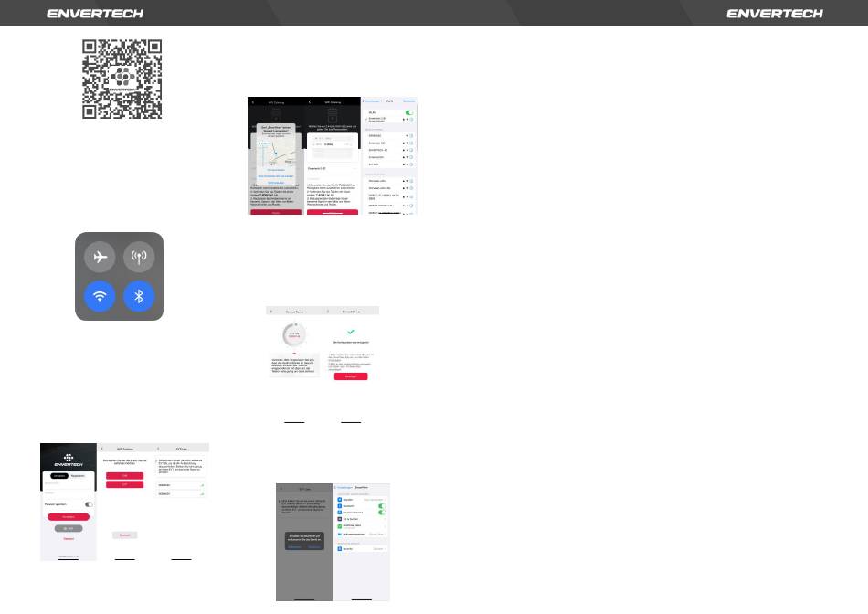Screen dimensions: 868x614
Task: Choose Nicht erlauben in the location popup
Action: coord(276,182)
